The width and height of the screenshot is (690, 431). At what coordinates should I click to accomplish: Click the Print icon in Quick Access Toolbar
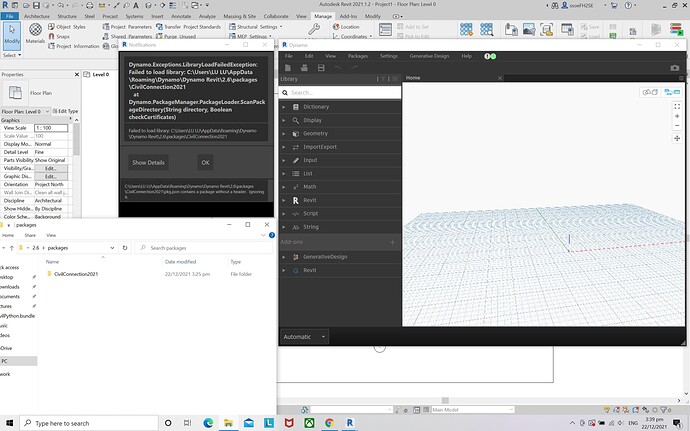[89, 5]
